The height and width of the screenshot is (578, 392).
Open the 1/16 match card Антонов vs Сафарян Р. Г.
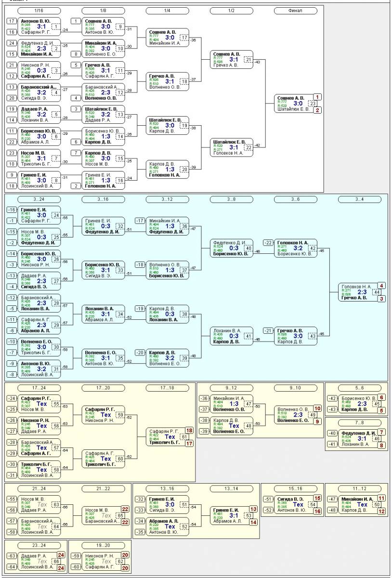point(39,26)
